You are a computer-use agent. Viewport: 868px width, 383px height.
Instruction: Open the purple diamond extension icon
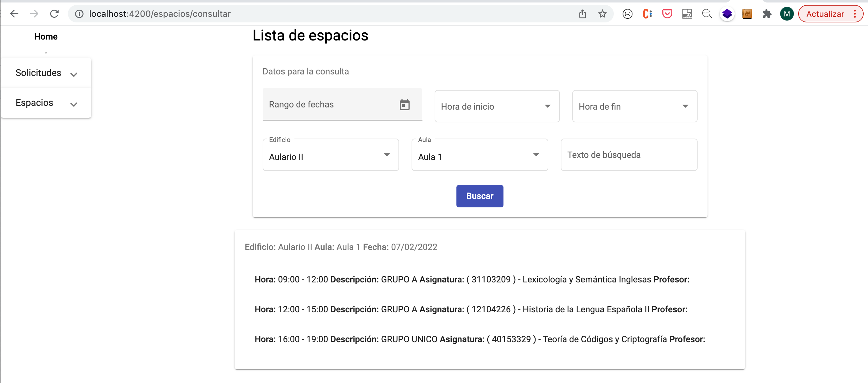[x=727, y=14]
